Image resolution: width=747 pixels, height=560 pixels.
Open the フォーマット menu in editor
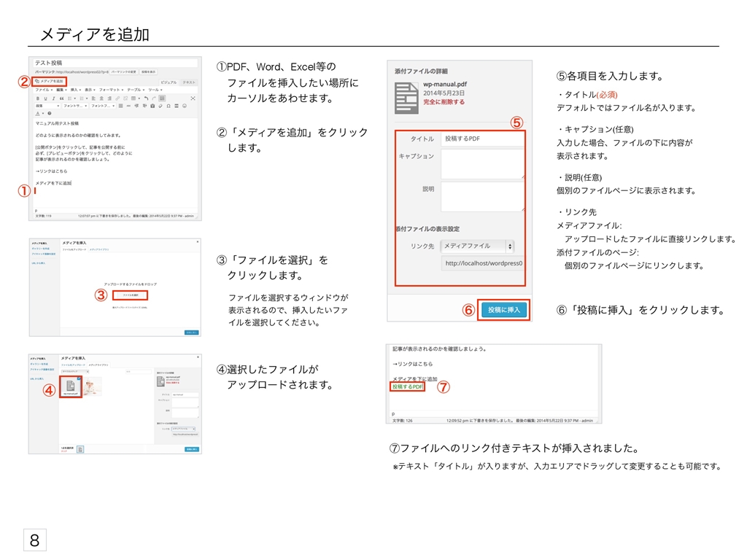tap(110, 90)
